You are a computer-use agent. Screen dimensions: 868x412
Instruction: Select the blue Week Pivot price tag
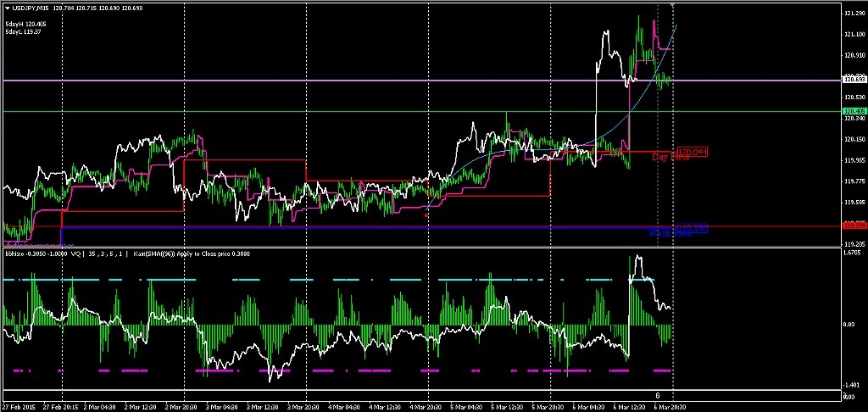point(692,228)
